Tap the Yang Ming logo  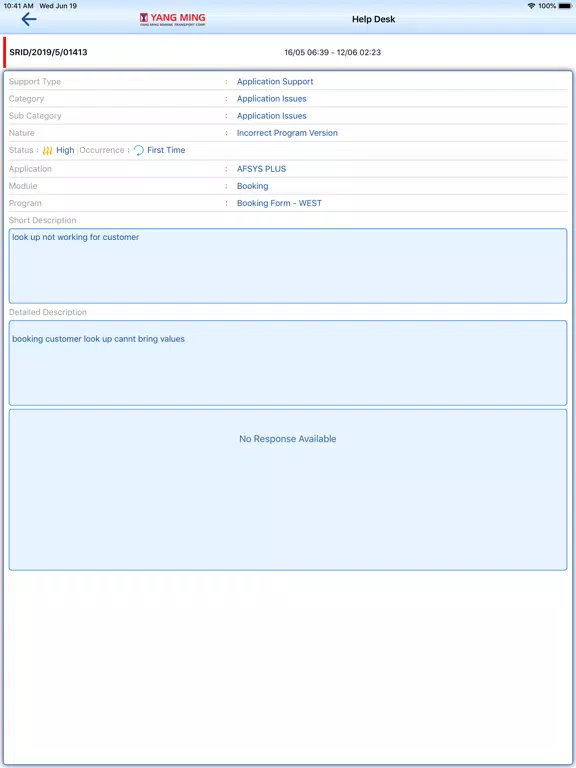pos(172,19)
